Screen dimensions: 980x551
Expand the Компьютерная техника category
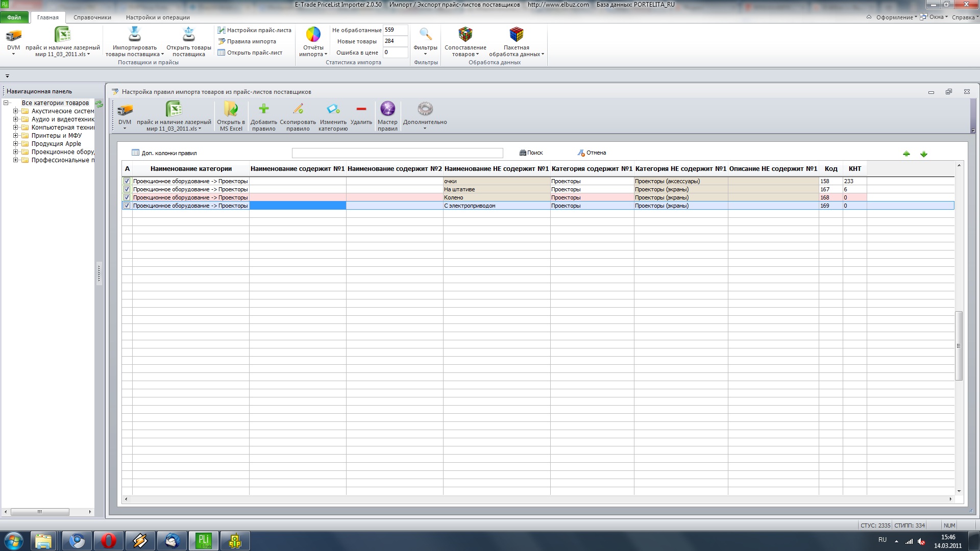16,128
